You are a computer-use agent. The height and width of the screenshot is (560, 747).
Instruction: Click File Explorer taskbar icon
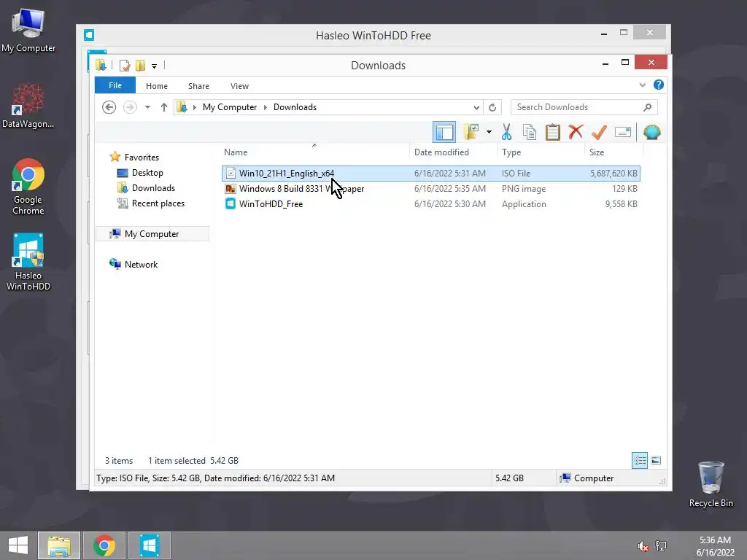[x=59, y=545]
